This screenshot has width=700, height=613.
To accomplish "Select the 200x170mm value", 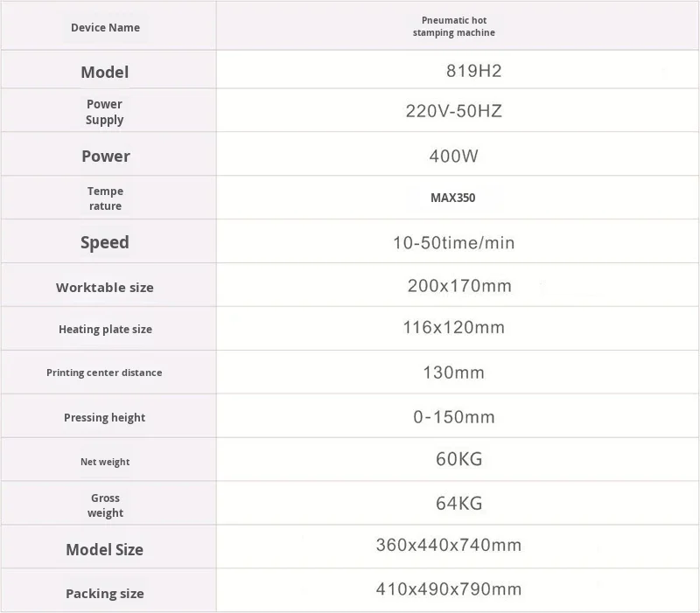I will coord(459,286).
